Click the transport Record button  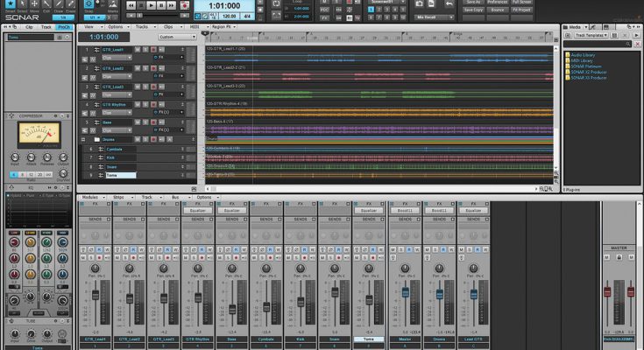pos(185,5)
